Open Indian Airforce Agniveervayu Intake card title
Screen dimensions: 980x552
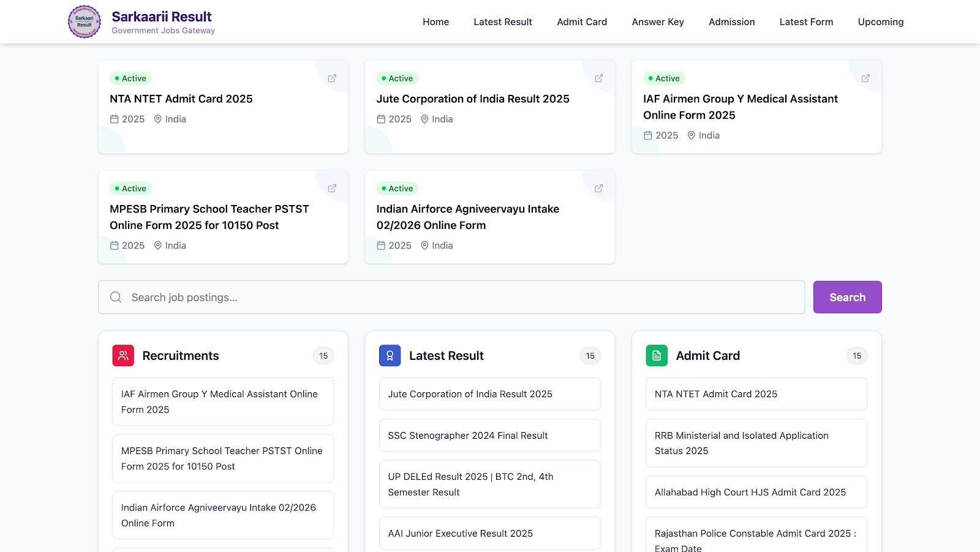click(x=468, y=217)
